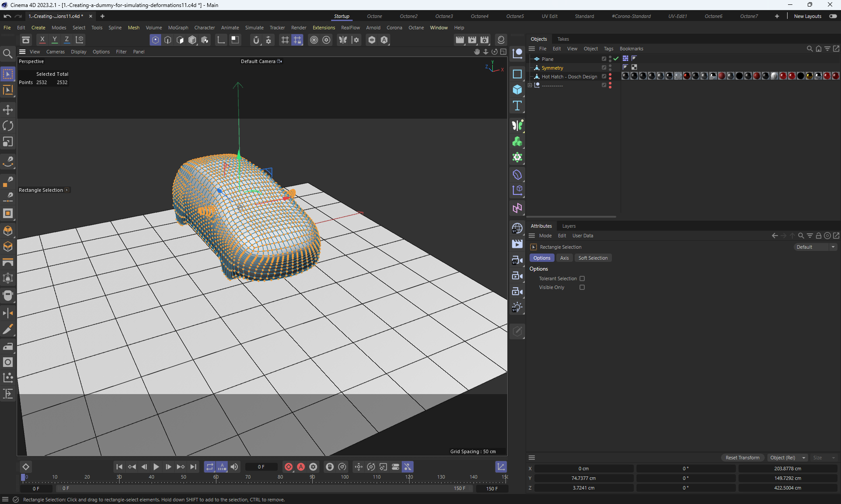Click the red Record Active Objects button
The image size is (841, 504).
[289, 467]
